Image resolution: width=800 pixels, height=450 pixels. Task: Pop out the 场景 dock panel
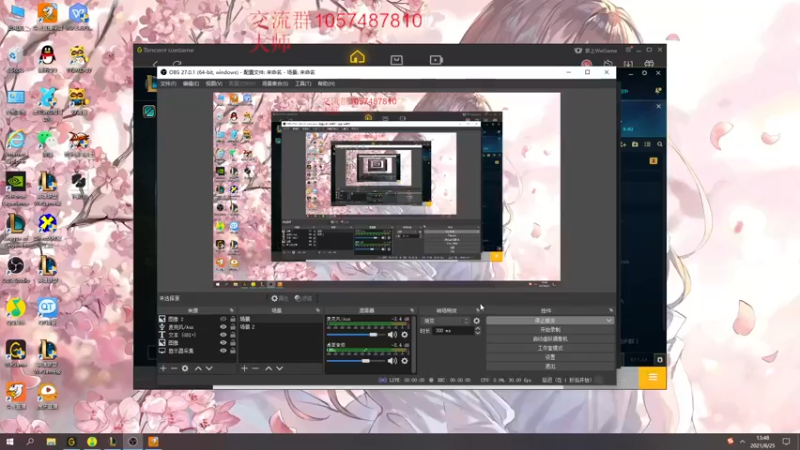click(318, 310)
